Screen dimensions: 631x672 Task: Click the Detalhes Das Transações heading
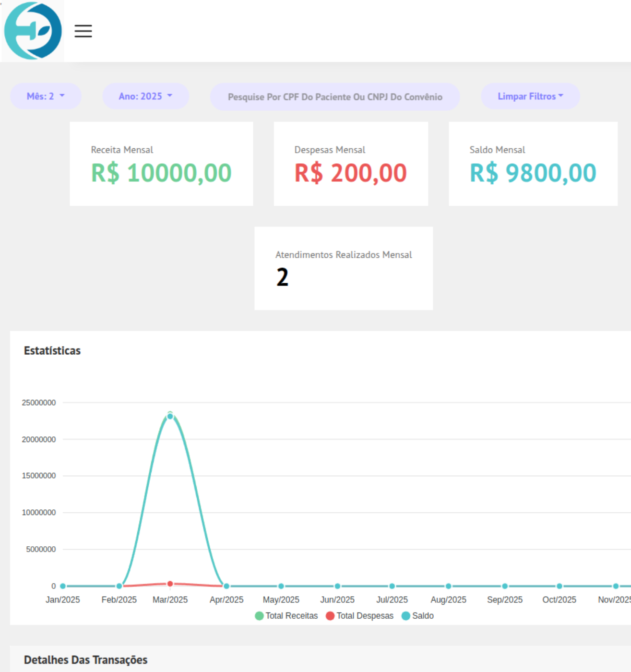point(85,660)
